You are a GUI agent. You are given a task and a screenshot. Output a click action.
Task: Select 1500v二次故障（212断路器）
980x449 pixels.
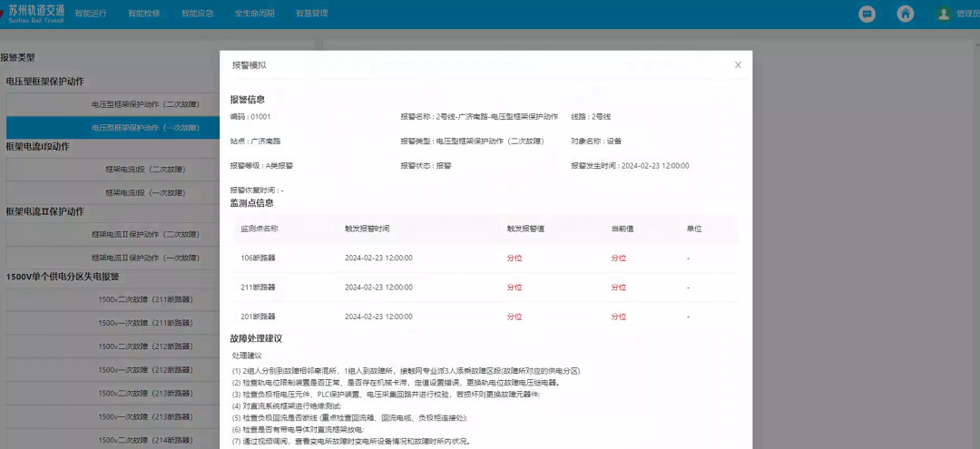(113, 347)
